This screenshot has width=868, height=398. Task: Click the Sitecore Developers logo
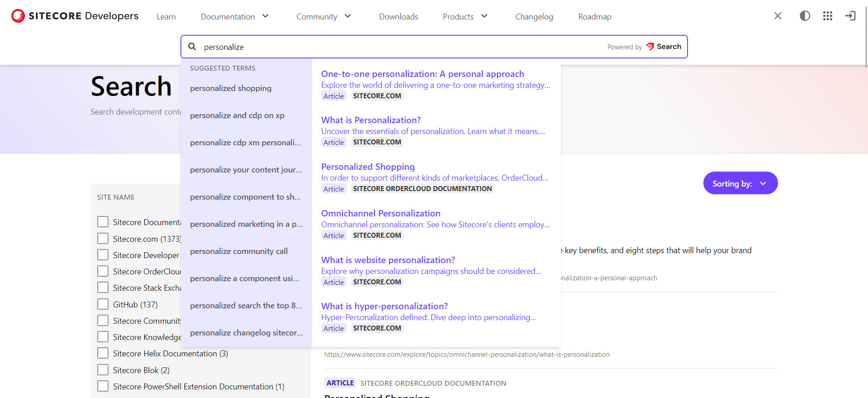(75, 16)
